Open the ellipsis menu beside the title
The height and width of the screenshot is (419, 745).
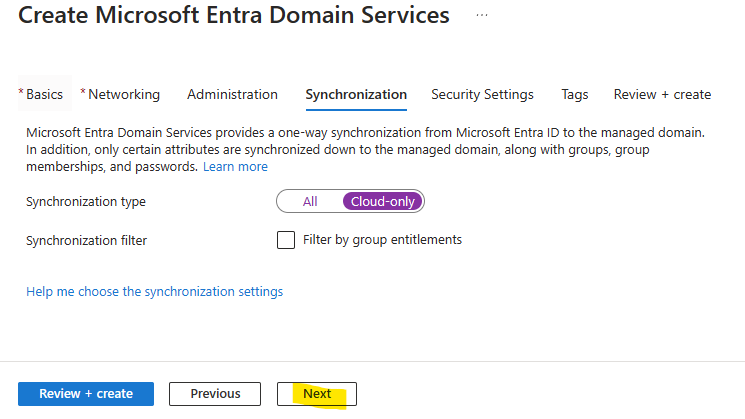(x=482, y=15)
